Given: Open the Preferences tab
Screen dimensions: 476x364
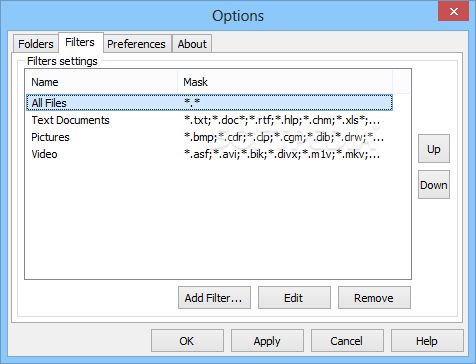Looking at the screenshot, I should click(136, 44).
